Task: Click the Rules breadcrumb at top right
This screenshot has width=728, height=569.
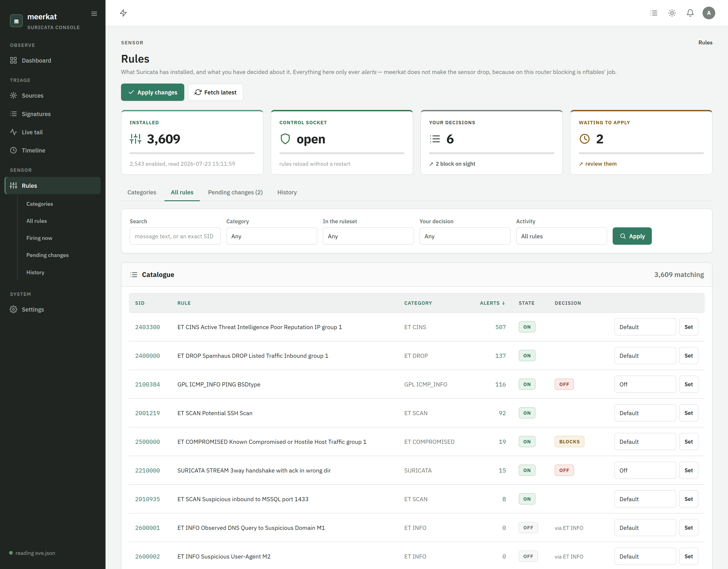Action: [x=705, y=42]
